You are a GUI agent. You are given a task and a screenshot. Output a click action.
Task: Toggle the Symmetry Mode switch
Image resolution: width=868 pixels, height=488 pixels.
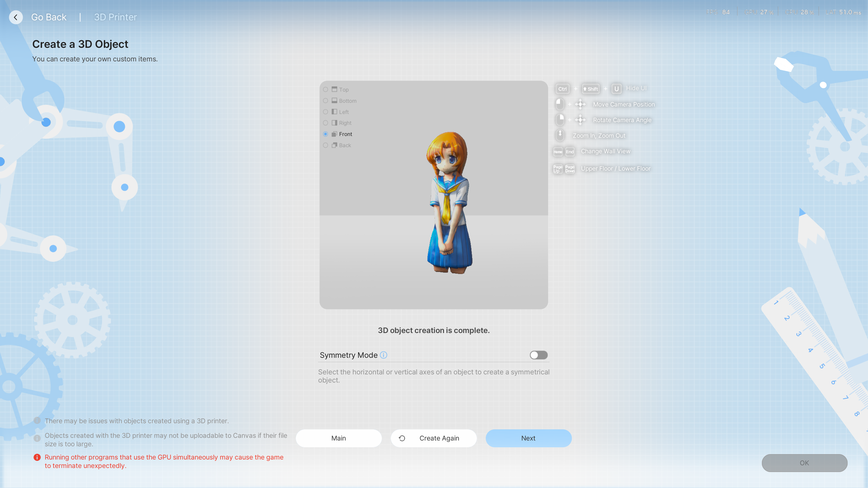[539, 355]
